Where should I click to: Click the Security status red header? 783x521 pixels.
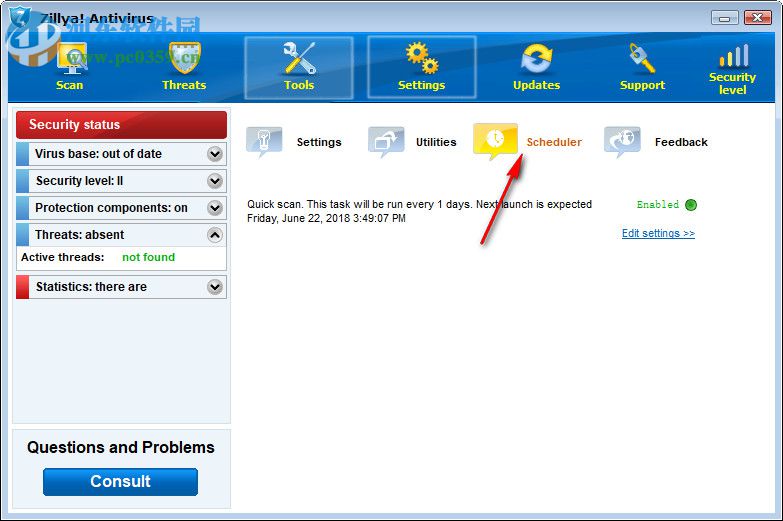coord(121,125)
